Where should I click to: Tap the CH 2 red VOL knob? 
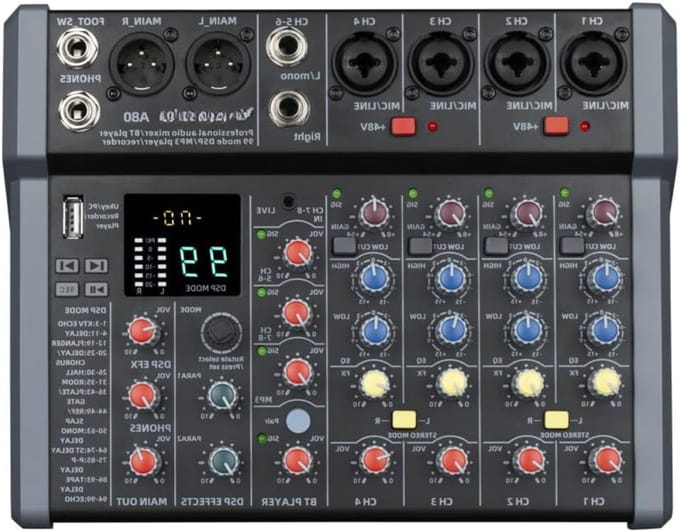[x=530, y=461]
